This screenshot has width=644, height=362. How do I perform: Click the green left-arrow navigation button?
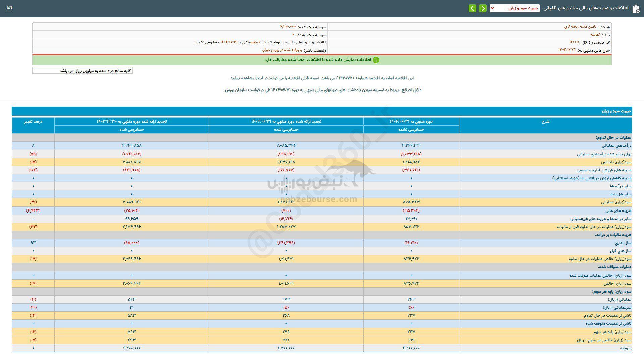472,8
